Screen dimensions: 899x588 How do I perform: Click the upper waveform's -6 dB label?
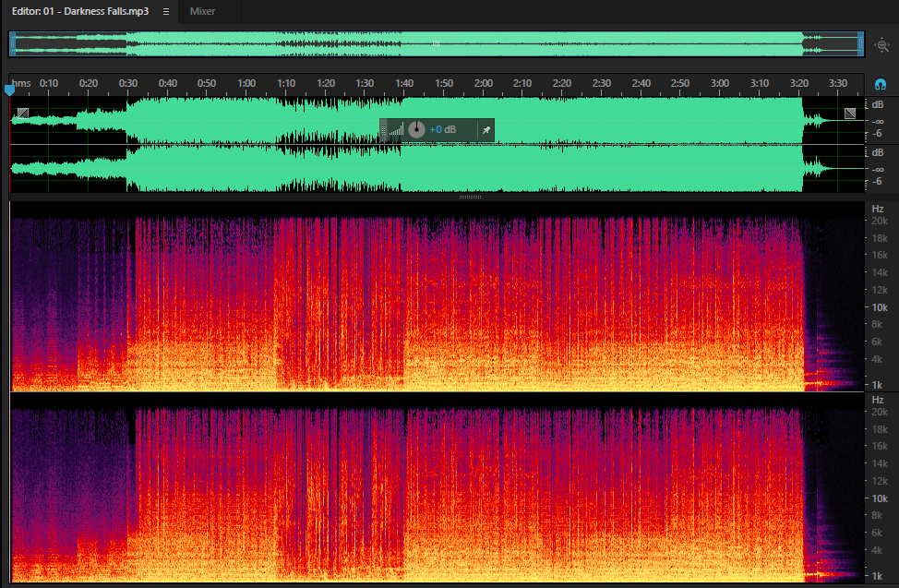tap(878, 134)
